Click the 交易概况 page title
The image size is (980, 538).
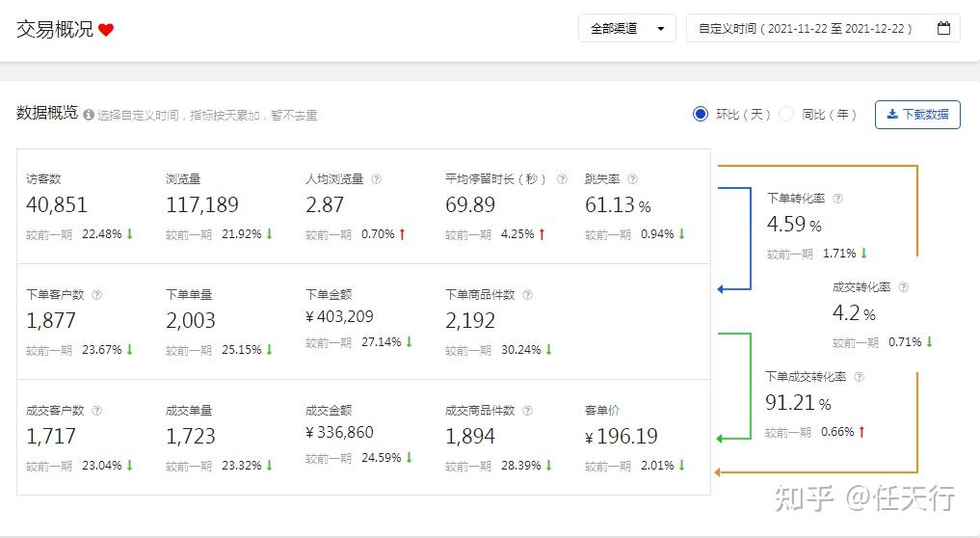pos(54,29)
